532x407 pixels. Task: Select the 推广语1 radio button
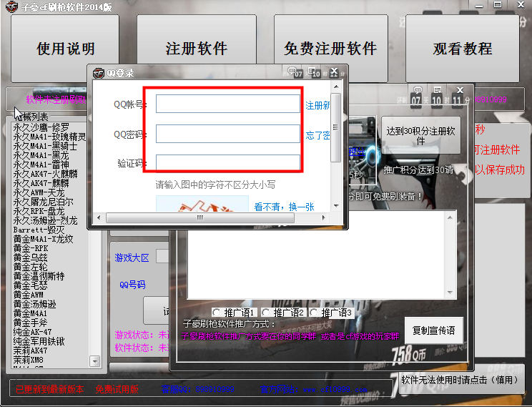point(217,313)
